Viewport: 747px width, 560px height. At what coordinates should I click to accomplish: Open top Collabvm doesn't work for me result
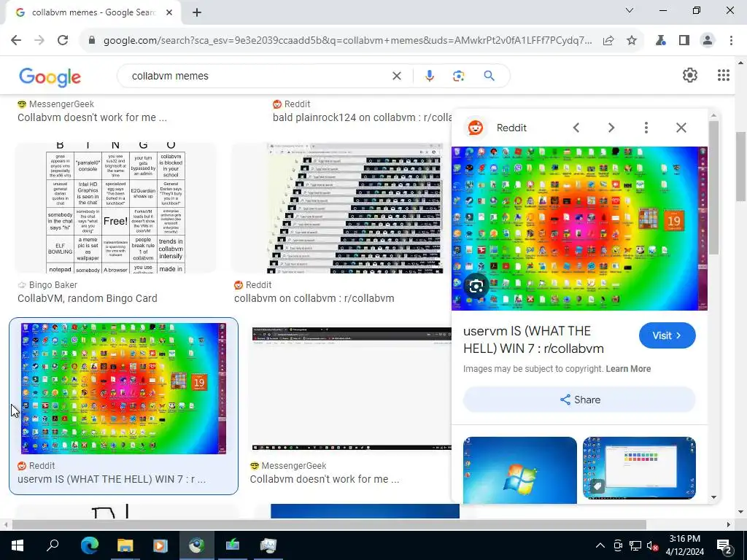(x=92, y=117)
